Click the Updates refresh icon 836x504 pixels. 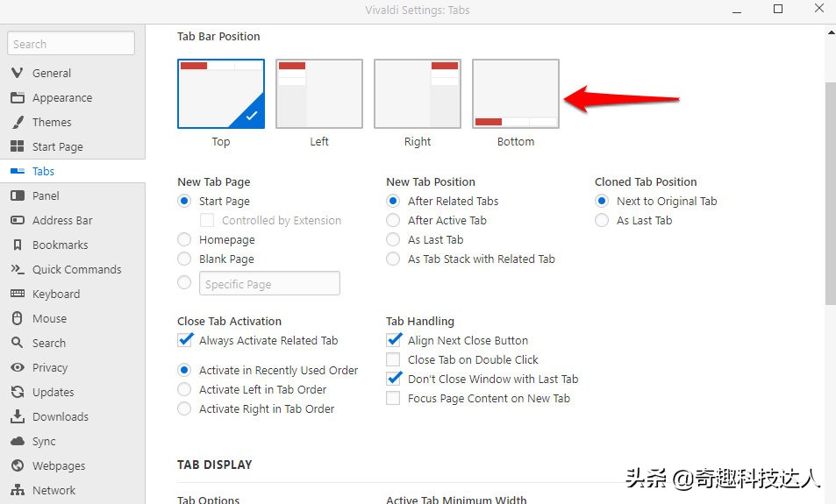click(17, 392)
